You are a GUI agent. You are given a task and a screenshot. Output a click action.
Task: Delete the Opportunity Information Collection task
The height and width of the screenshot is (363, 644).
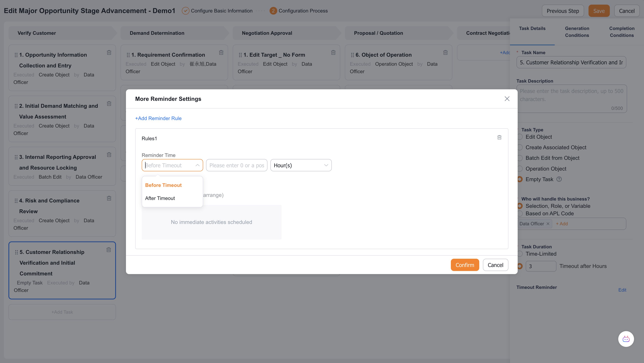(x=109, y=52)
